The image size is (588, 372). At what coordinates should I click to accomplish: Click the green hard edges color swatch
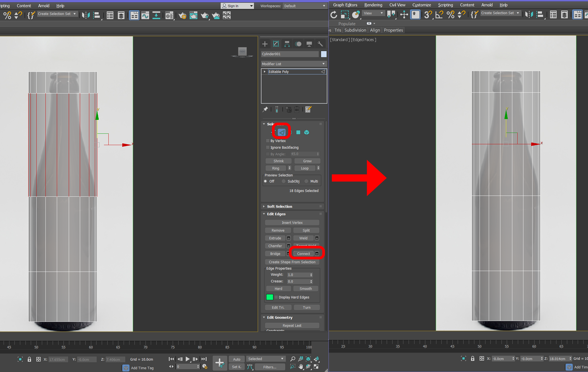pos(270,297)
